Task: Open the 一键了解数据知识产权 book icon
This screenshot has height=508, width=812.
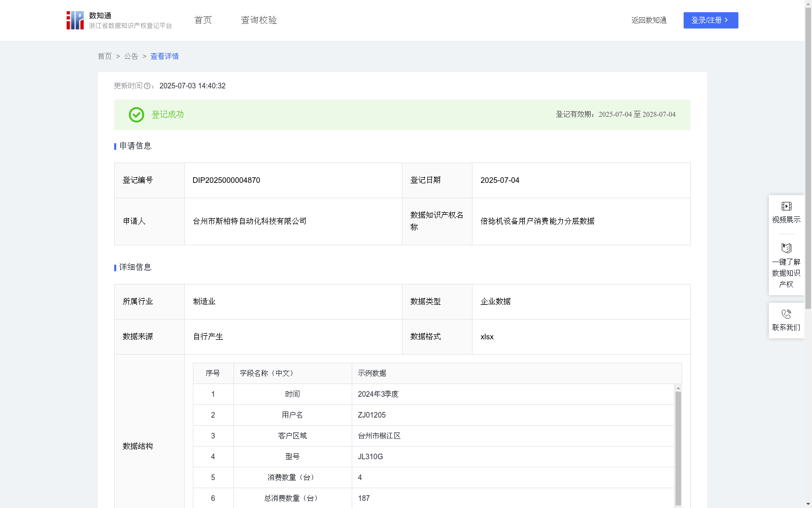Action: (786, 248)
